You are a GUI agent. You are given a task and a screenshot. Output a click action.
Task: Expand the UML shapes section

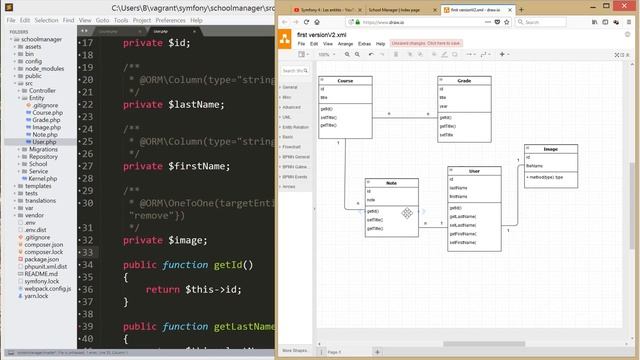click(x=286, y=117)
